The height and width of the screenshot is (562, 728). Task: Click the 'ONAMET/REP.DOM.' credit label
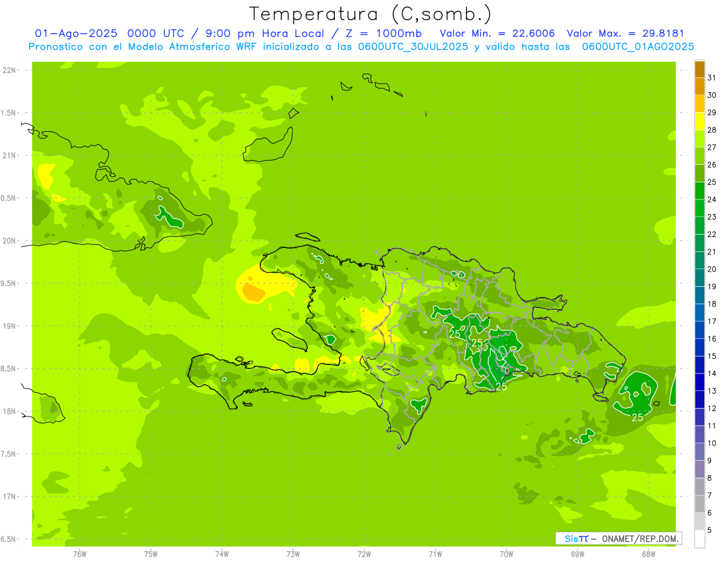click(x=639, y=538)
